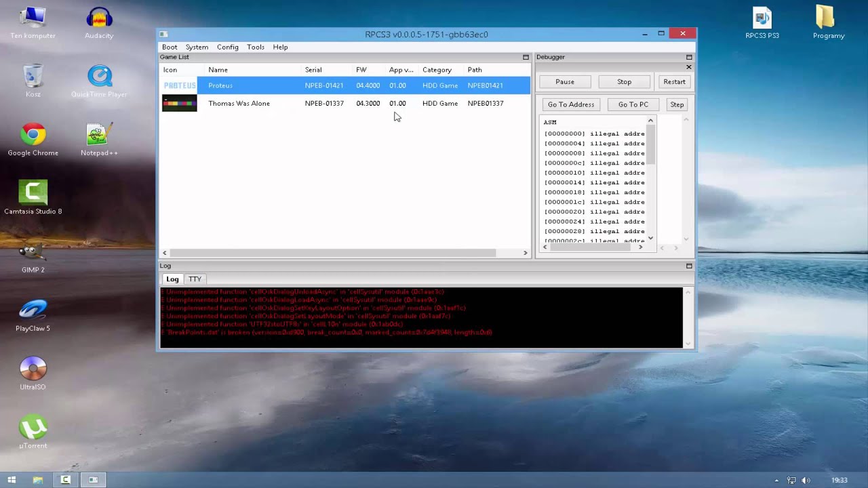Viewport: 868px width, 488px height.
Task: Click the Thomas Was Alone icon thumbnail
Action: point(180,103)
